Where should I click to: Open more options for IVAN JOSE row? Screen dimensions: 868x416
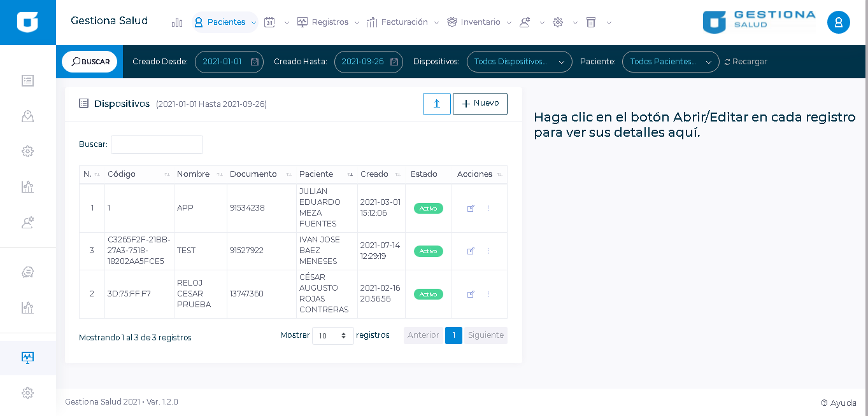(x=488, y=251)
